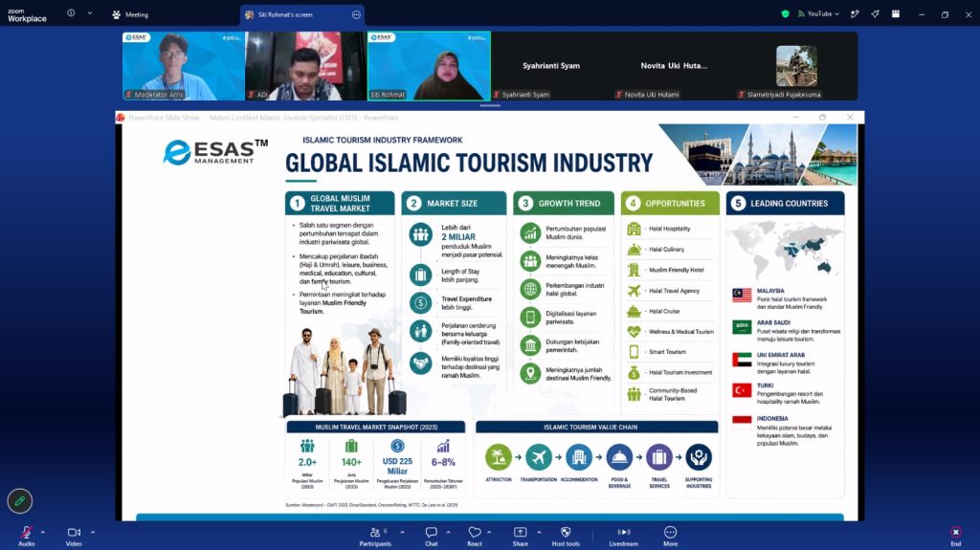Expand the chevron beside the info icon
This screenshot has height=550, width=980.
tap(89, 13)
